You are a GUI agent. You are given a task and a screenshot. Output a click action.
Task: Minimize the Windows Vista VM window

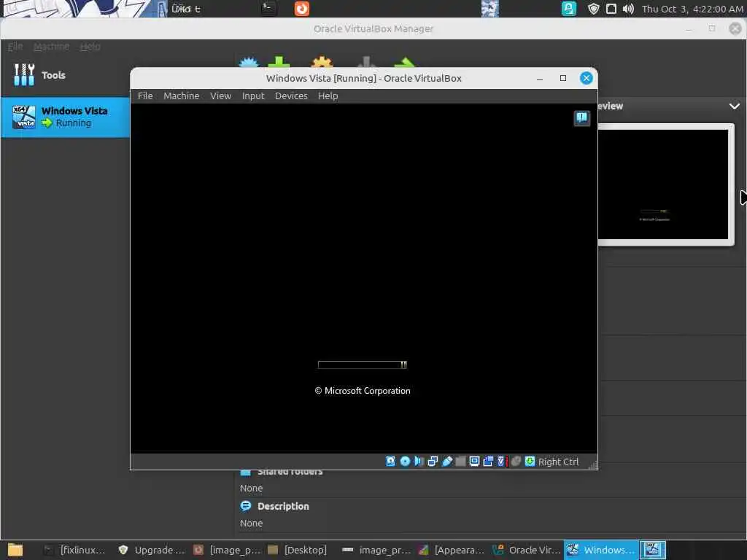[540, 79]
